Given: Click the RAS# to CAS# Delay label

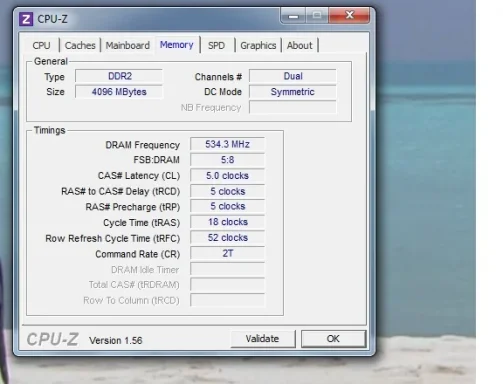Looking at the screenshot, I should point(120,191).
